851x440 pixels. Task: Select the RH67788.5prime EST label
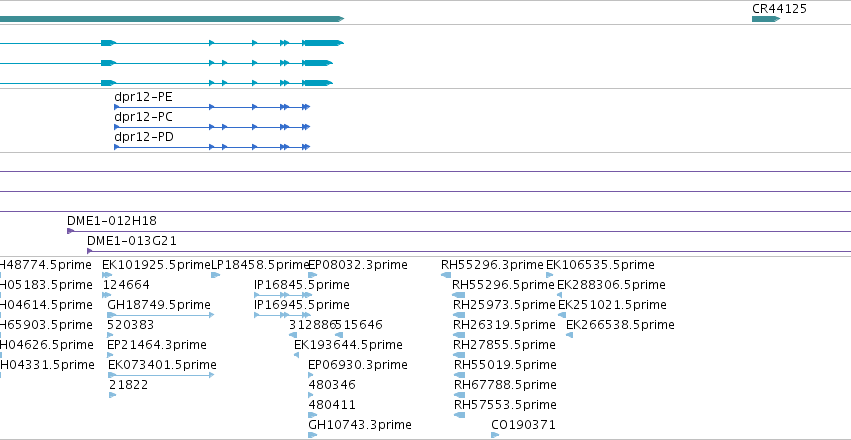[x=505, y=385]
